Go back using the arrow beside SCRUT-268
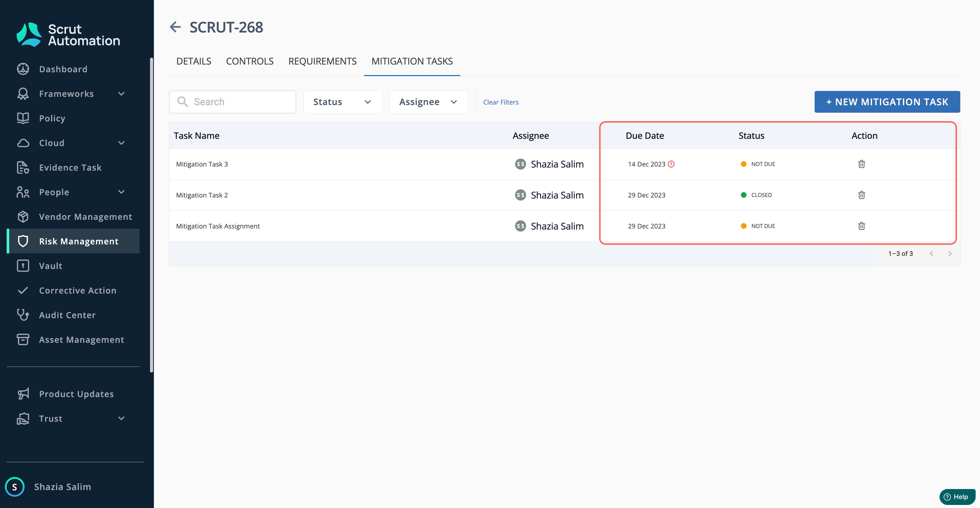 point(175,27)
